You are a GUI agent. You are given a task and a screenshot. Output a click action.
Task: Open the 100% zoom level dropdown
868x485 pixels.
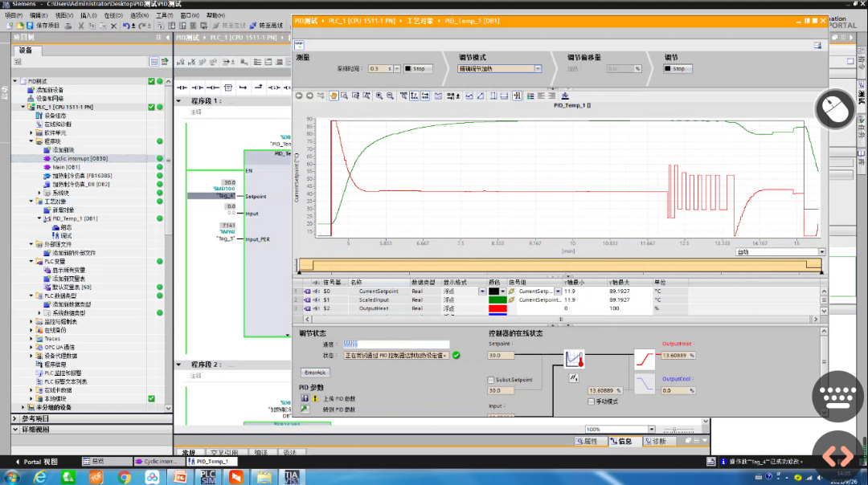(x=652, y=429)
